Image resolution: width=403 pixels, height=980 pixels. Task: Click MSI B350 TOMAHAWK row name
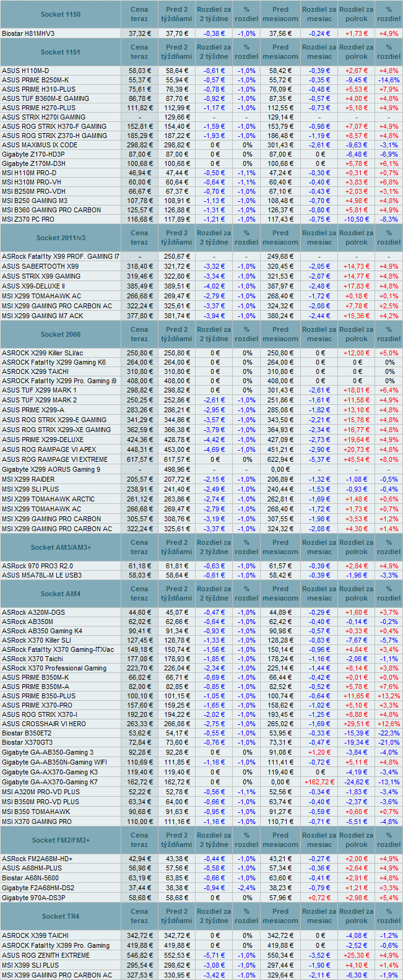[x=36, y=812]
